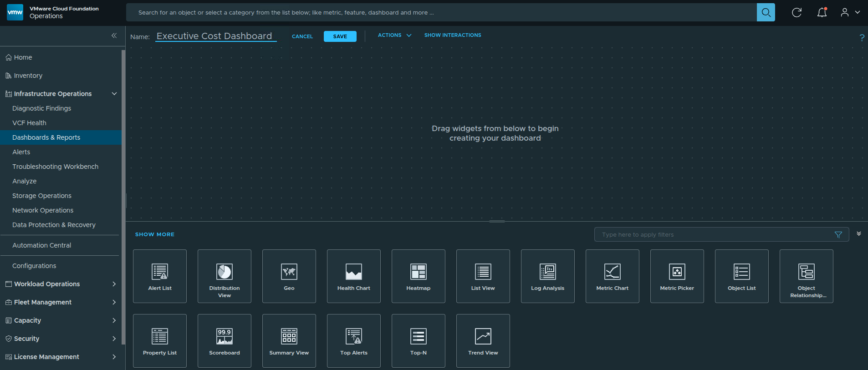Click the search magnifier button
The height and width of the screenshot is (370, 868).
766,12
